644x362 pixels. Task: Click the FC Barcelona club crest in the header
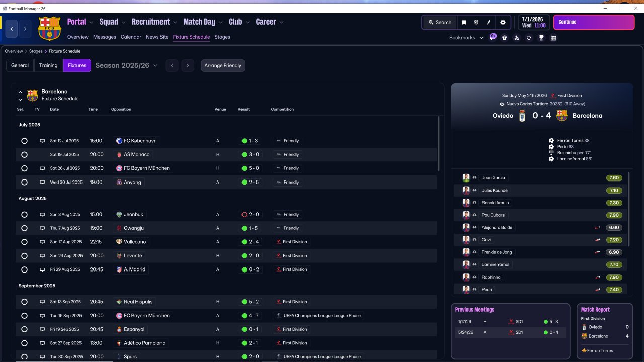[x=49, y=29]
